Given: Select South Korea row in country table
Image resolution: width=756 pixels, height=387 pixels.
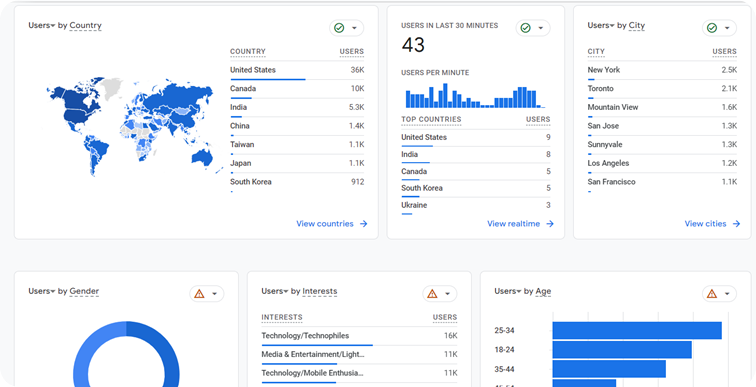Looking at the screenshot, I should pos(297,182).
